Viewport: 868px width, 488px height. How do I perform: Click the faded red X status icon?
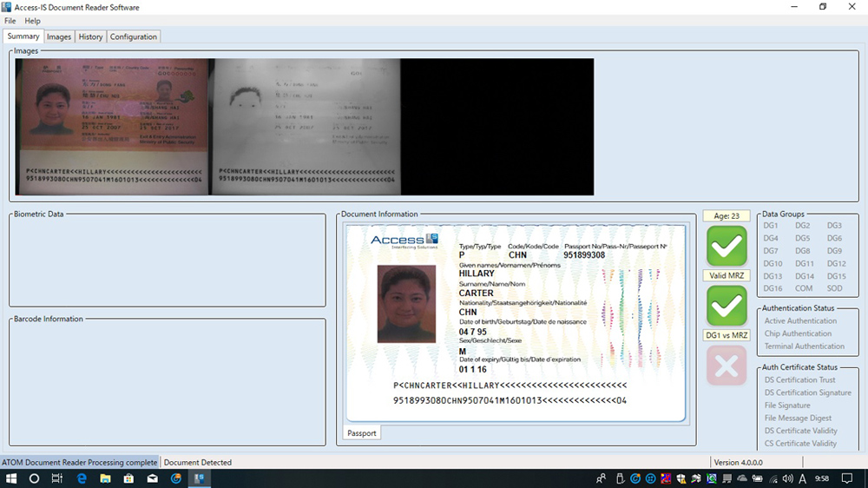tap(727, 366)
